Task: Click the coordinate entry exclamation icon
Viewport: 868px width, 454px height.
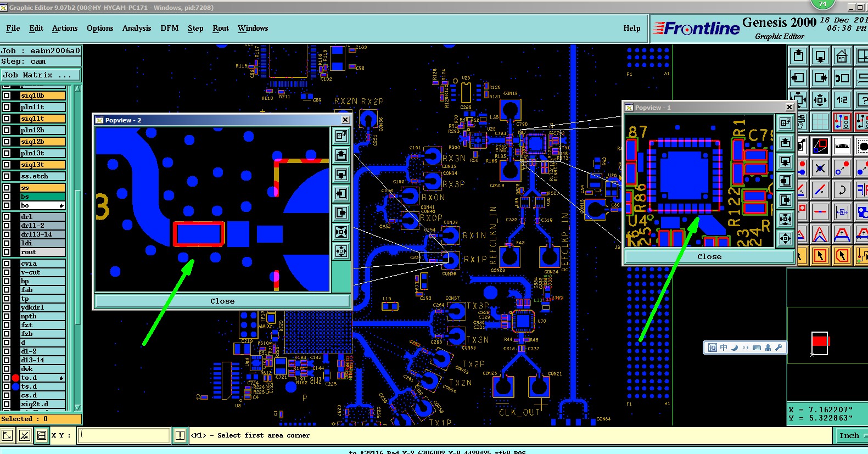Action: tap(180, 435)
